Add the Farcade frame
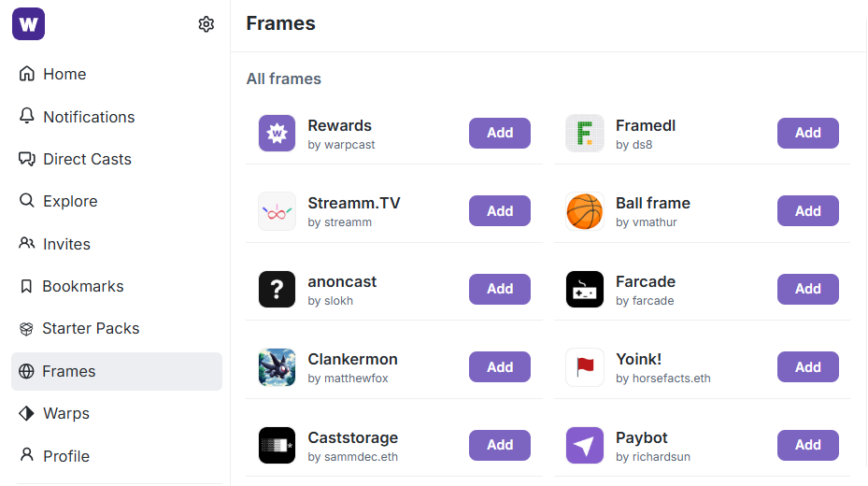Viewport: 868px width, 486px height. click(x=807, y=289)
